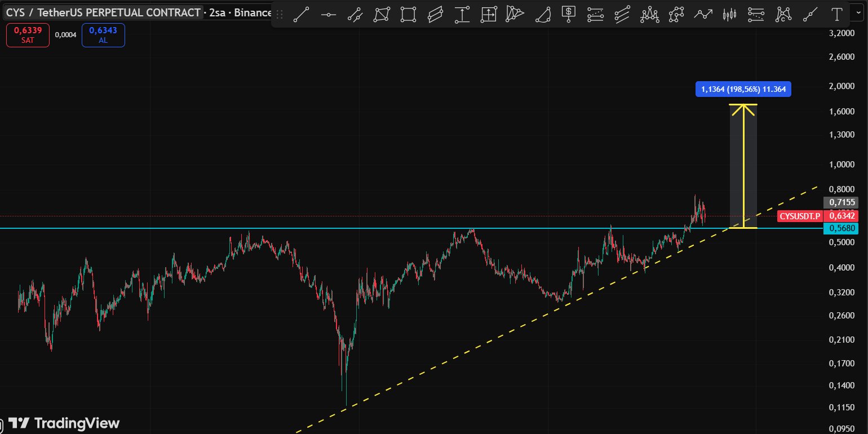Click the 0,1150 price axis label

click(x=842, y=408)
